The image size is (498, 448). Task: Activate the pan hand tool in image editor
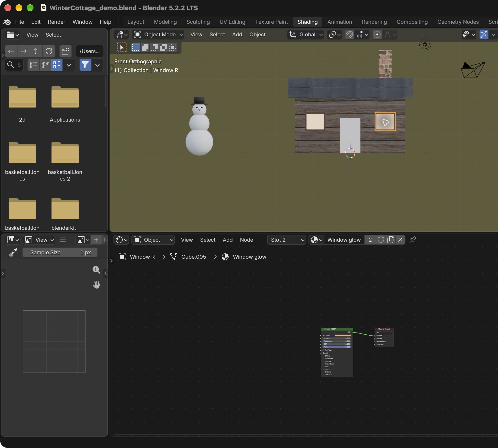[x=96, y=285]
